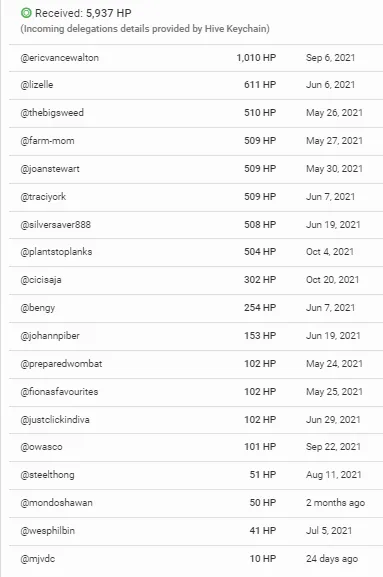Open the @fionasfavourites profile

point(59,392)
